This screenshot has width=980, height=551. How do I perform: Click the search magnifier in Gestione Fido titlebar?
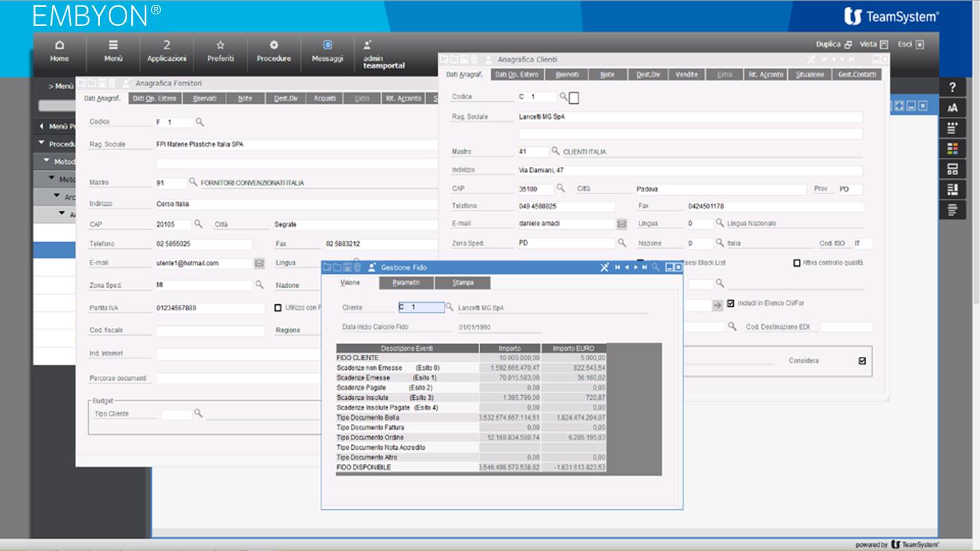(655, 267)
